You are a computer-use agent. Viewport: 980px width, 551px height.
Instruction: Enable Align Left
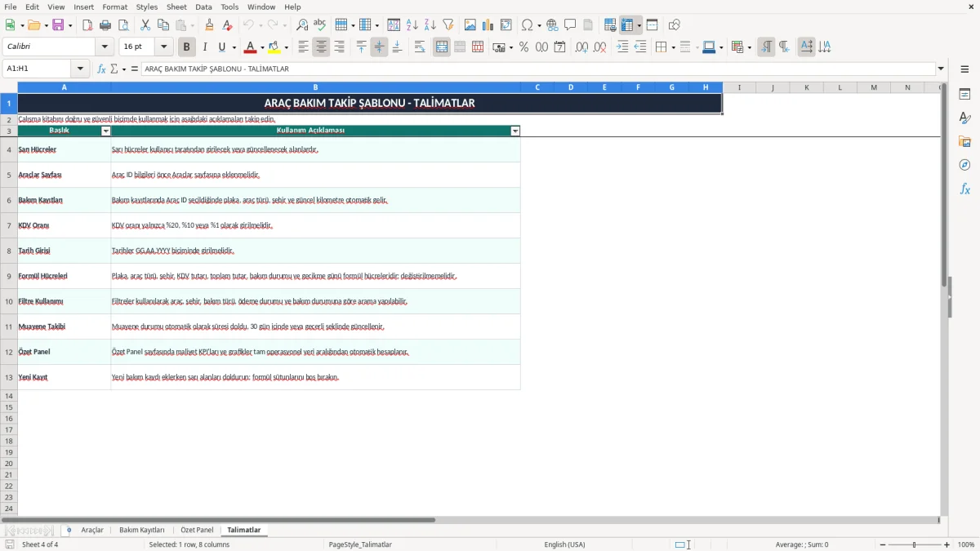[x=304, y=47]
